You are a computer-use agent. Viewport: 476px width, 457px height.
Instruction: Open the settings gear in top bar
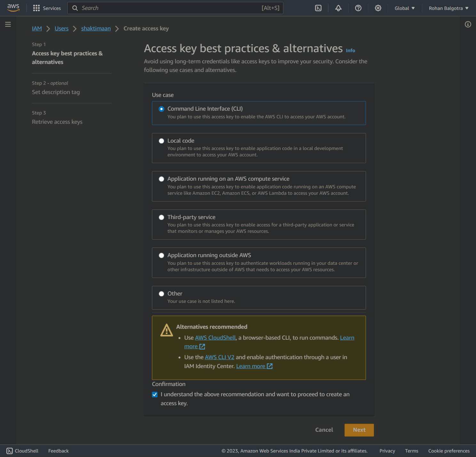(378, 8)
